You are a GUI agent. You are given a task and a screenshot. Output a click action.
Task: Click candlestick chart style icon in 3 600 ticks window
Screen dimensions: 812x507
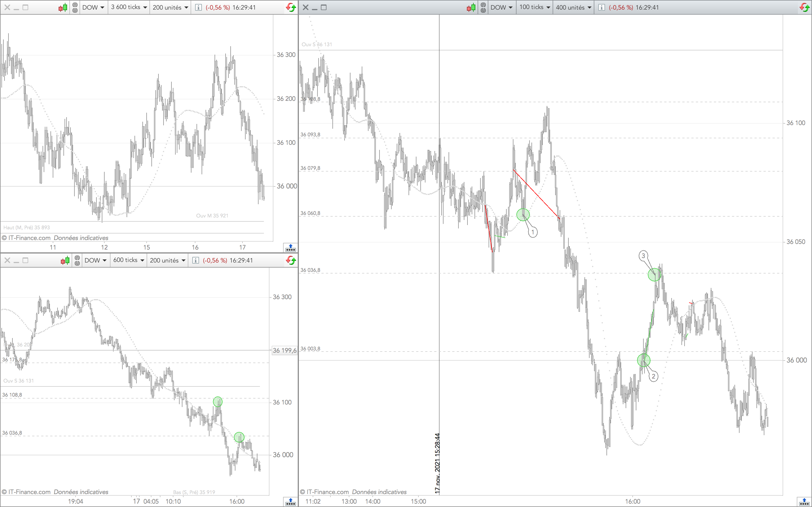click(63, 7)
